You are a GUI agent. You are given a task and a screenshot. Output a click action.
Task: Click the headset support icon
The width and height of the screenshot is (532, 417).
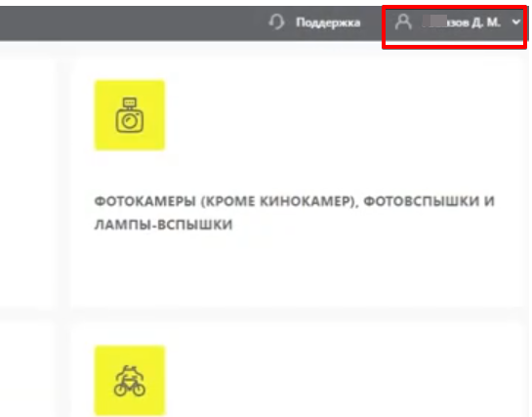point(277,22)
